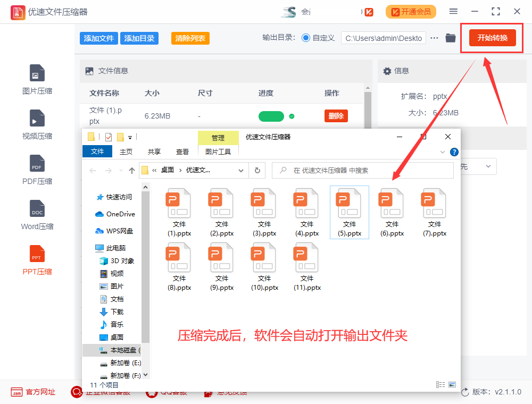Image resolution: width=532 pixels, height=404 pixels.
Task: Open the 查看 tab in Explorer ribbon
Action: [182, 151]
